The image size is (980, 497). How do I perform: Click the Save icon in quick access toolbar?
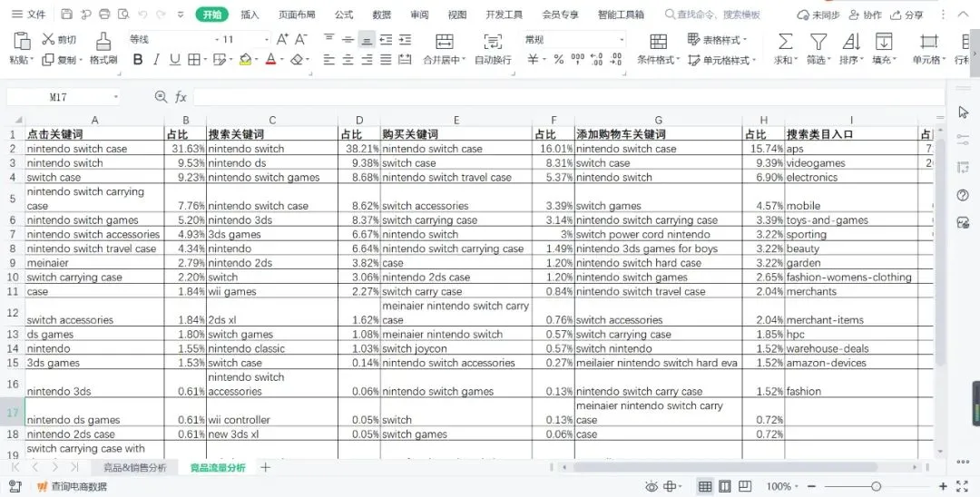(x=66, y=15)
